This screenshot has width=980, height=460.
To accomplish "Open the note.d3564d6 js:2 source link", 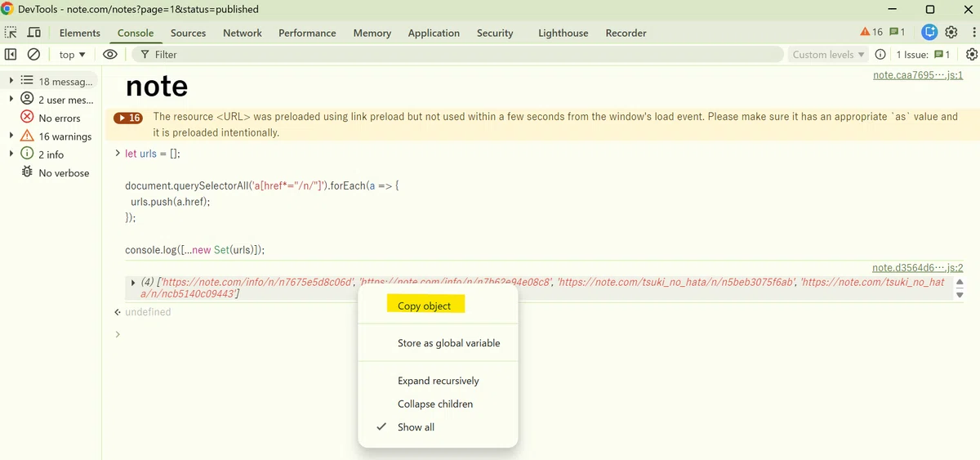I will pos(918,267).
